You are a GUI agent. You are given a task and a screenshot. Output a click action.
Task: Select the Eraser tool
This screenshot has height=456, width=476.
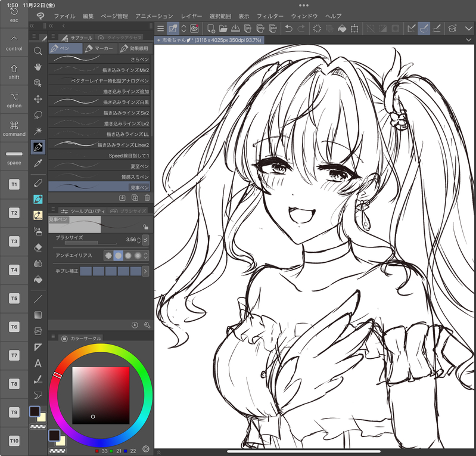(x=38, y=247)
